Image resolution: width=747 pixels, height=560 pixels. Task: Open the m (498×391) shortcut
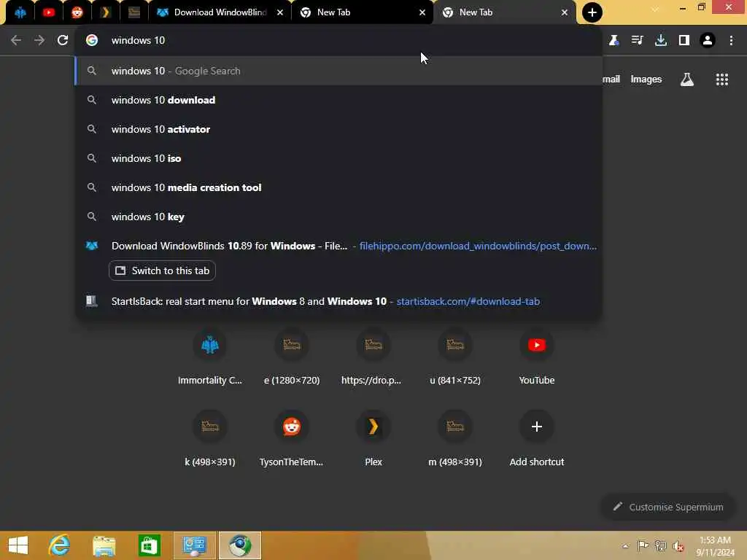(x=455, y=438)
